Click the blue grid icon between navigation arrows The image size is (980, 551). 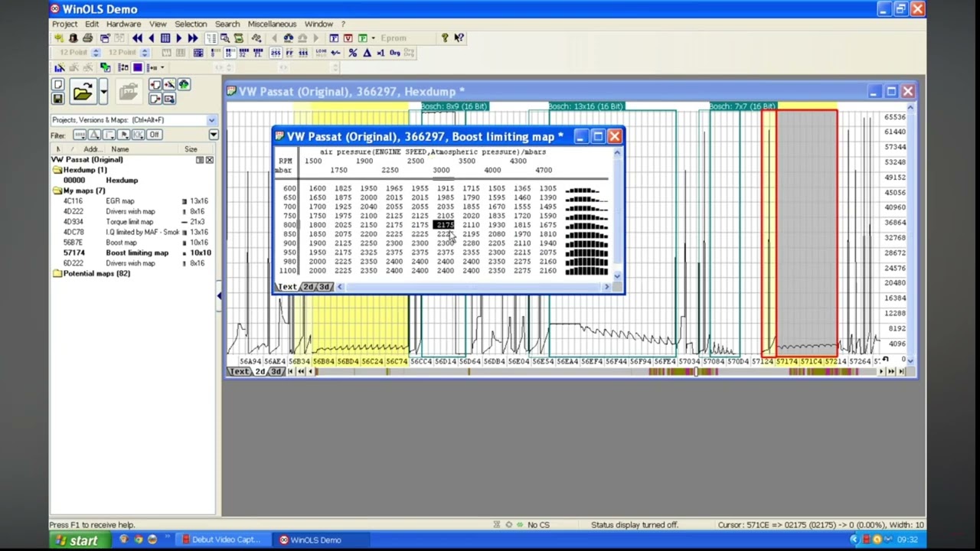[x=165, y=38]
